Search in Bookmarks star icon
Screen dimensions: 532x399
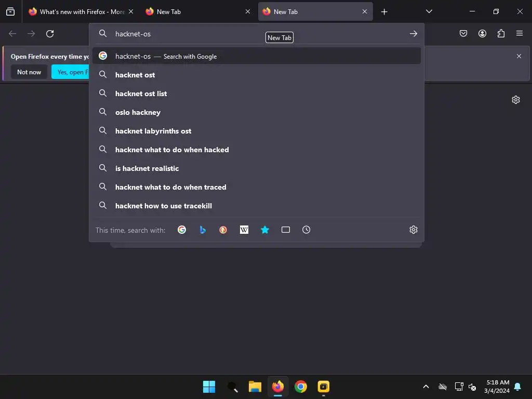point(265,230)
